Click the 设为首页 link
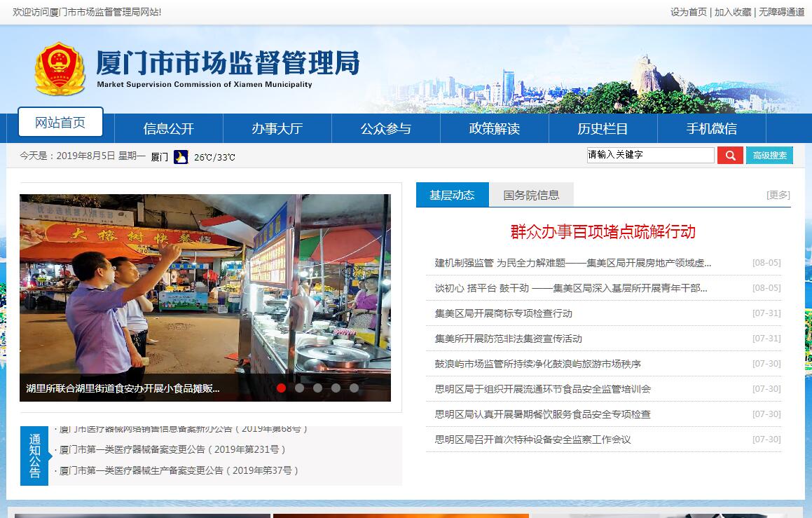This screenshot has height=518, width=812. (x=688, y=12)
